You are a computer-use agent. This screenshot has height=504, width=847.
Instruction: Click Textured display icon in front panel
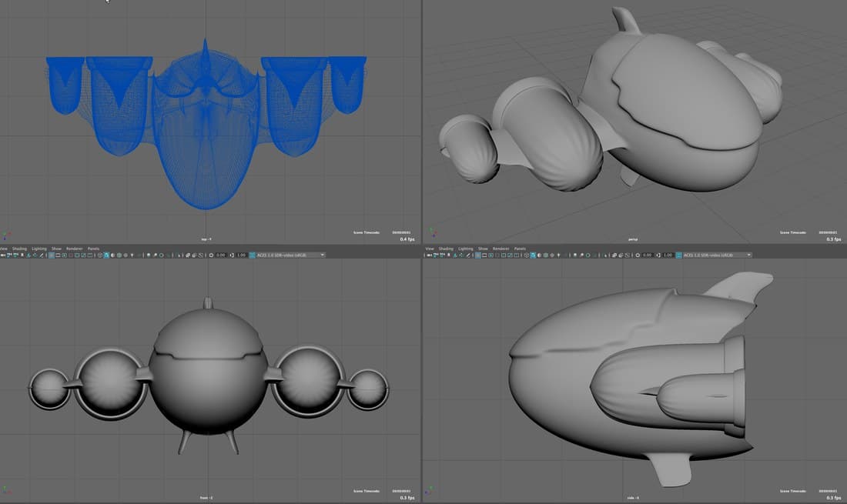click(x=126, y=255)
